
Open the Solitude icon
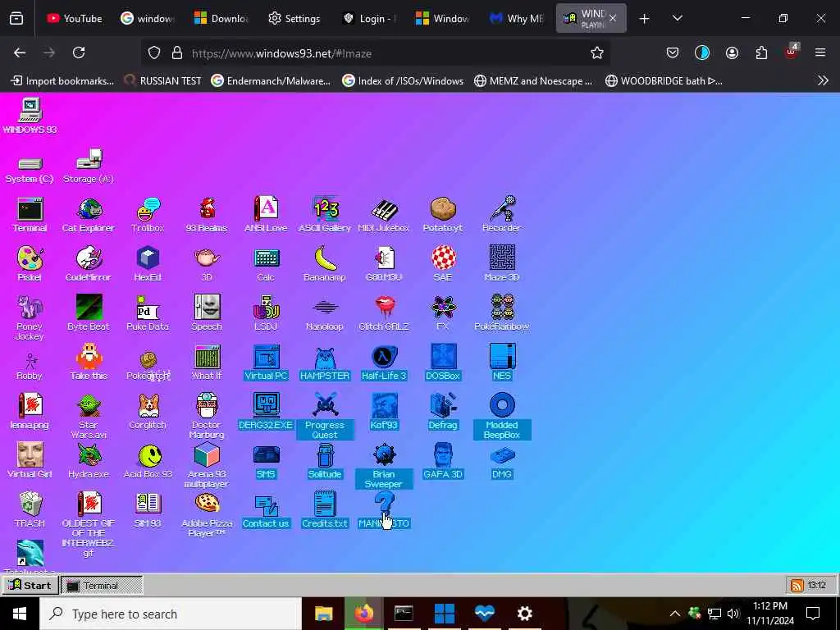point(325,461)
